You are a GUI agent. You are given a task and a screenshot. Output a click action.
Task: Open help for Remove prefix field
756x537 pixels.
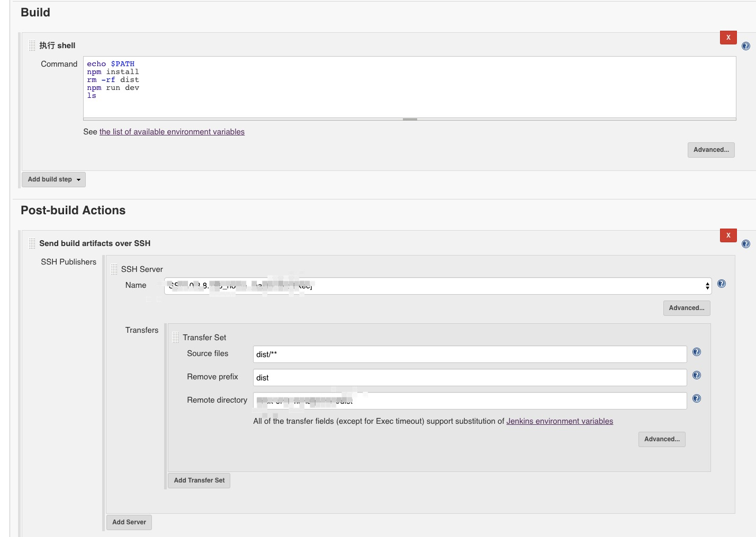697,376
